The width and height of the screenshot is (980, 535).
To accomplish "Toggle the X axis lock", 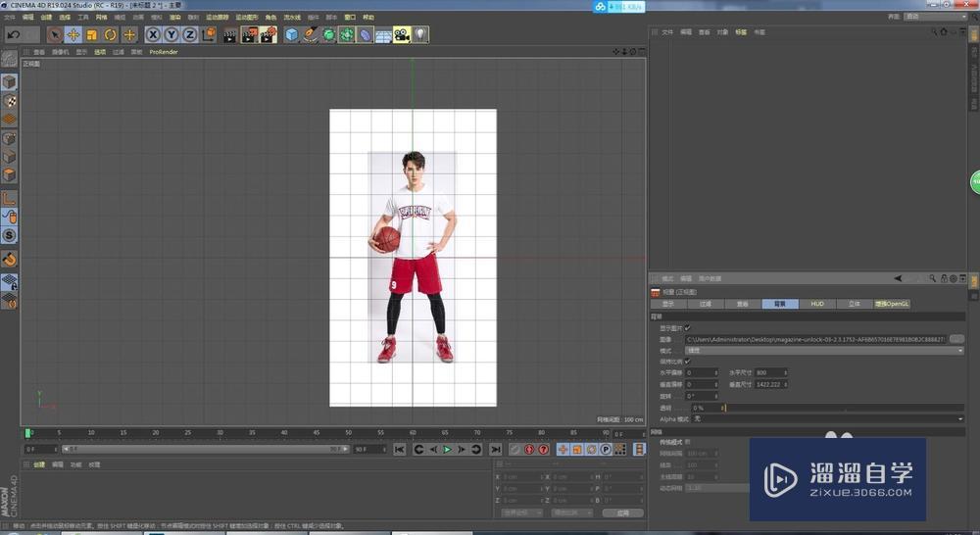I will [153, 35].
